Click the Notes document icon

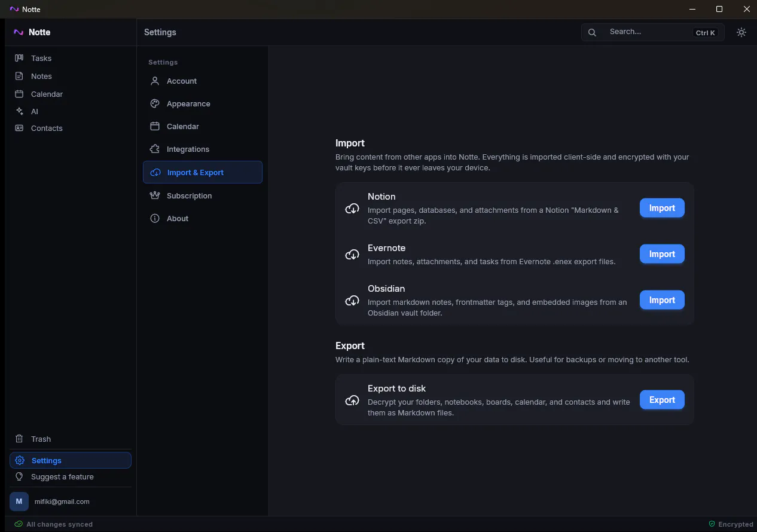19,76
